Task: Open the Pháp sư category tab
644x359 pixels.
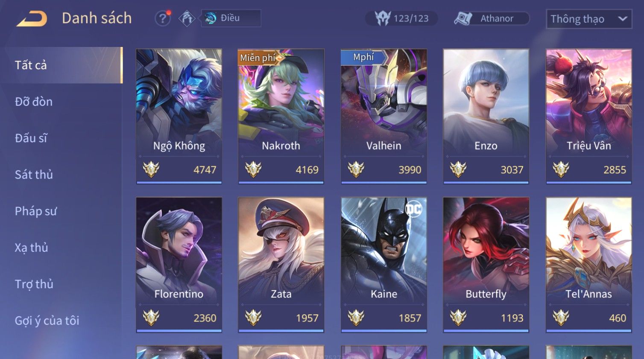Action: pyautogui.click(x=36, y=211)
